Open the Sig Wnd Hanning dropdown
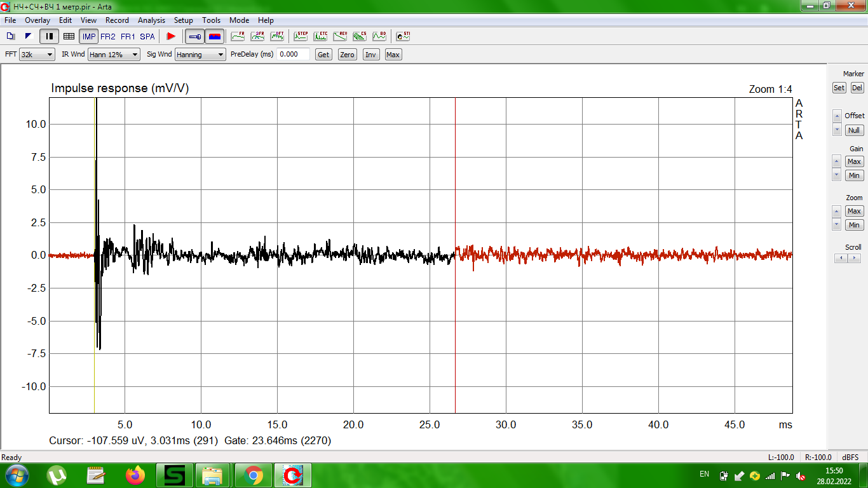The width and height of the screenshot is (868, 488). 200,55
